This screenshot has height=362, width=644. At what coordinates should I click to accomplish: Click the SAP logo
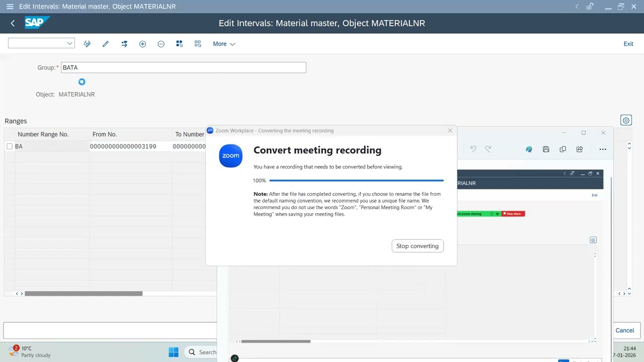37,23
